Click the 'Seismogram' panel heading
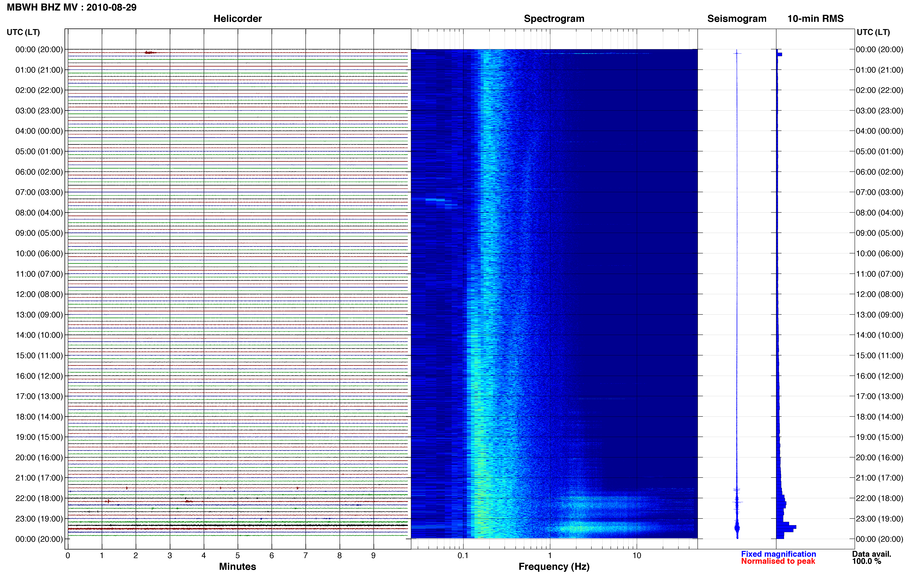The width and height of the screenshot is (924, 578). click(x=736, y=19)
